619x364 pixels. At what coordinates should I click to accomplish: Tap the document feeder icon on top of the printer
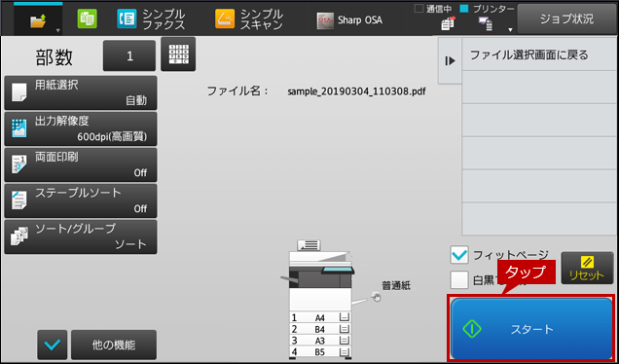click(309, 245)
